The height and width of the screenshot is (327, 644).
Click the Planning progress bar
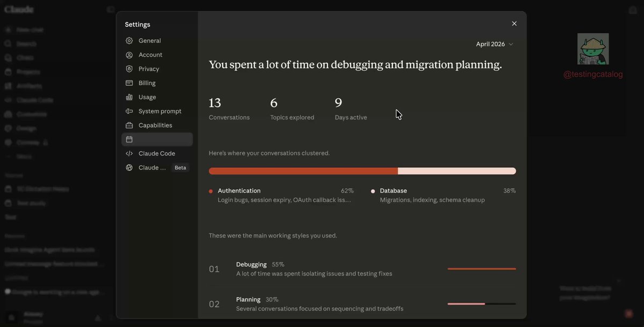[x=482, y=304]
